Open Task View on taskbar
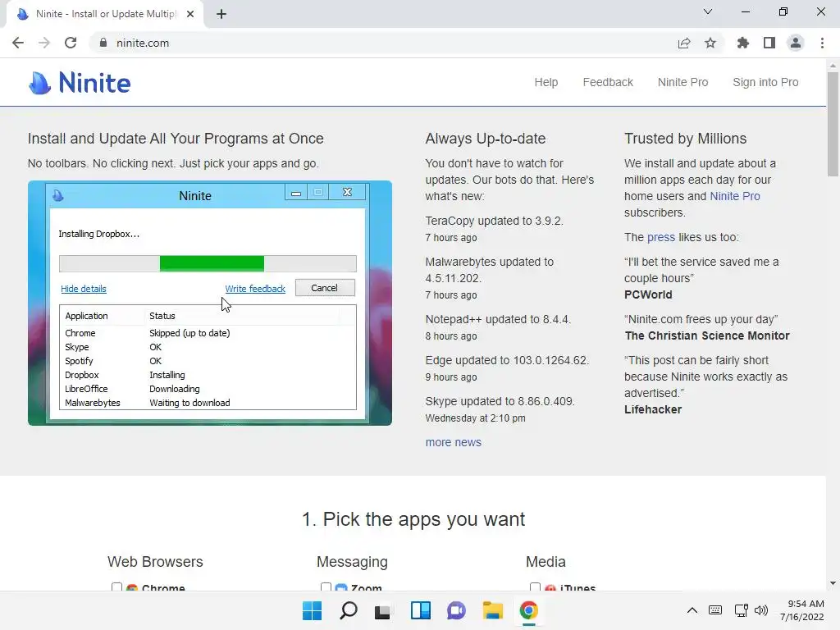The image size is (840, 630). [x=384, y=610]
